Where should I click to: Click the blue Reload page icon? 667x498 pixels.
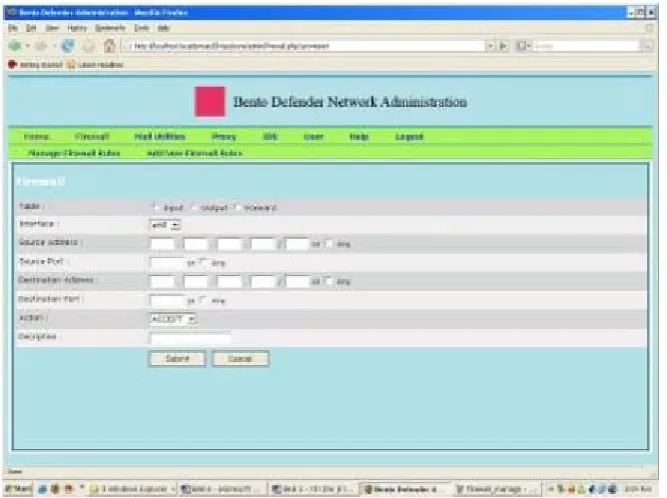68,46
